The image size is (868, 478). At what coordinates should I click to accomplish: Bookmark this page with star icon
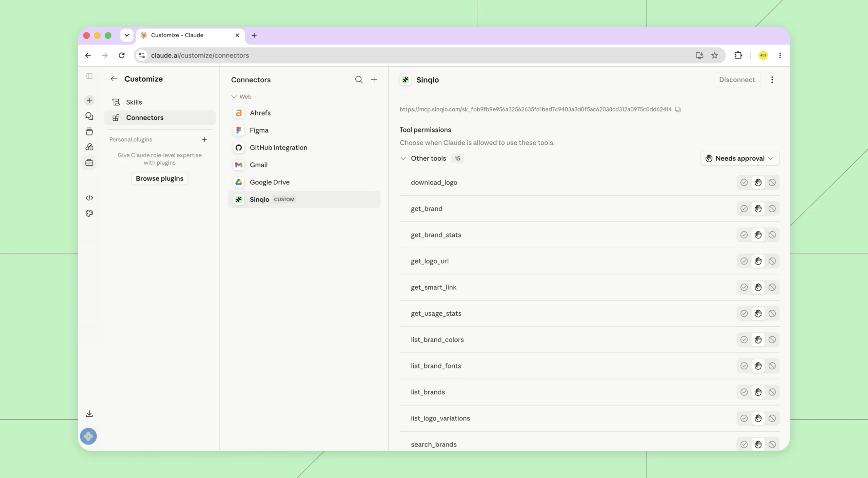(x=715, y=55)
